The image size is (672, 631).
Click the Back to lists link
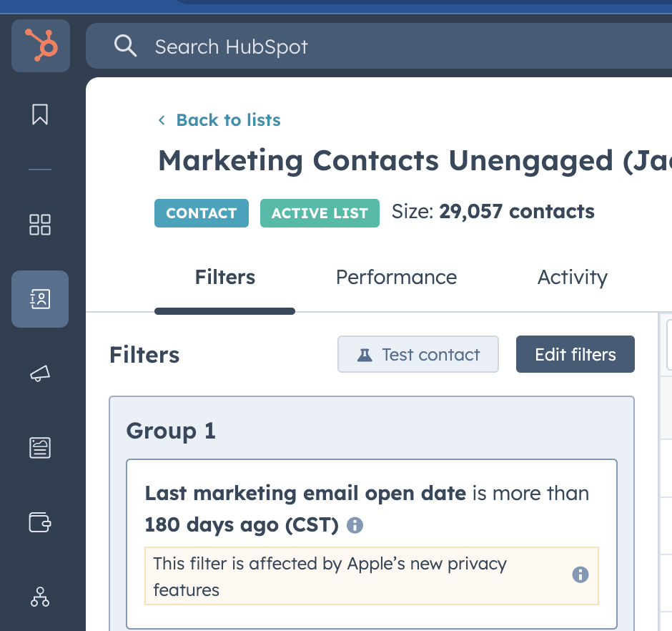[x=227, y=119]
